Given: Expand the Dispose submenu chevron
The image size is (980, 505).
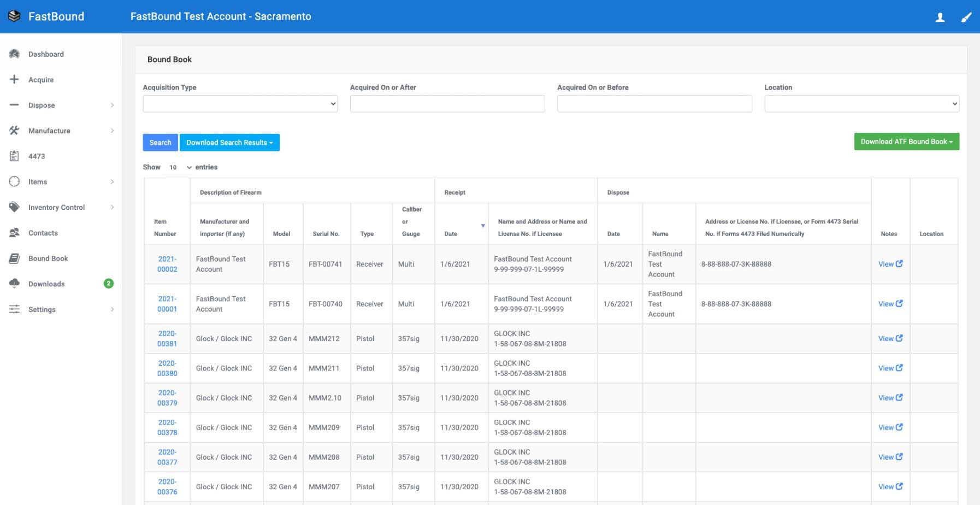Looking at the screenshot, I should pos(112,105).
